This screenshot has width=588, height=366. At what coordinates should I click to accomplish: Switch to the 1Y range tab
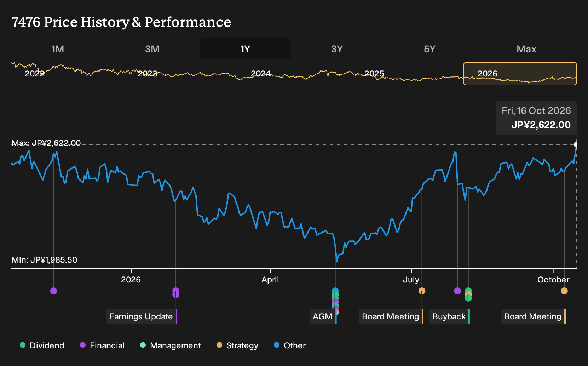[x=246, y=49]
